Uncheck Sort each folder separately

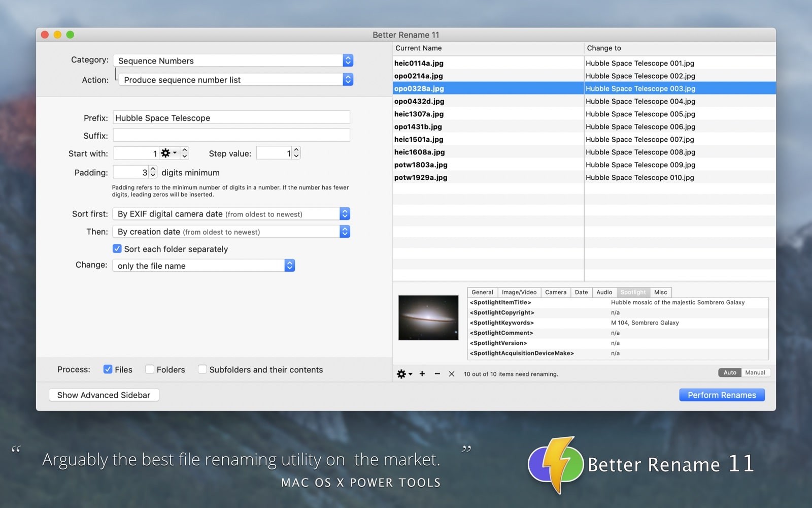pos(117,248)
